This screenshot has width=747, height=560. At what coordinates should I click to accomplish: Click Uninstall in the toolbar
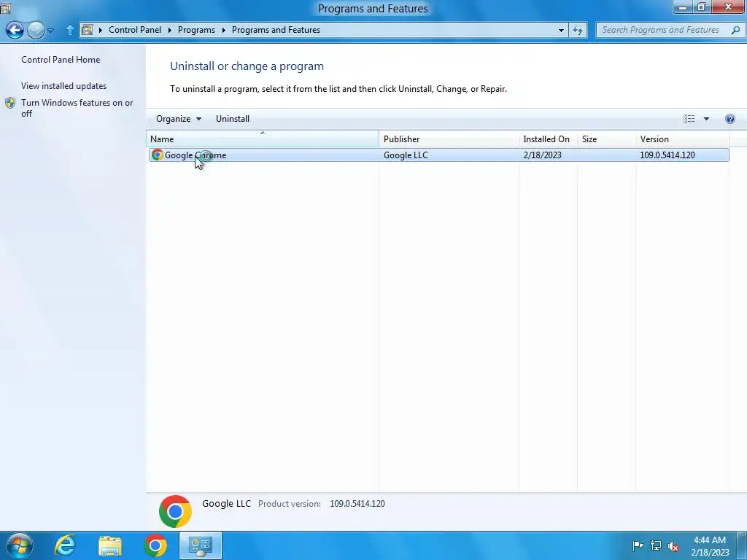233,119
